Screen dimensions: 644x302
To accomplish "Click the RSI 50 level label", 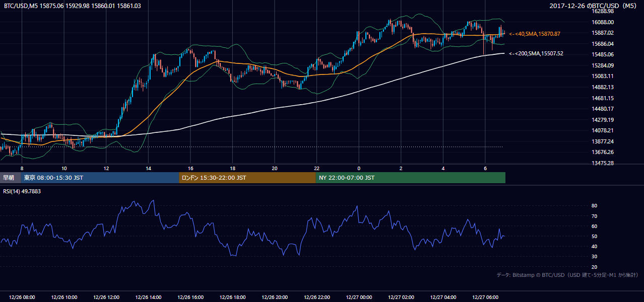I will coord(595,236).
